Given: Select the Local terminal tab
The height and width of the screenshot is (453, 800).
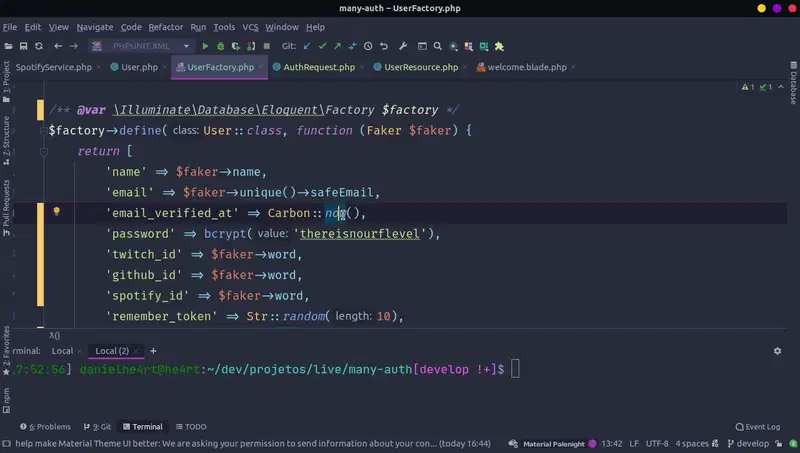Looking at the screenshot, I should pyautogui.click(x=62, y=351).
